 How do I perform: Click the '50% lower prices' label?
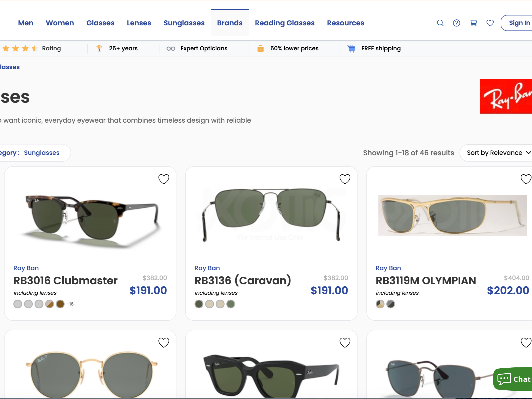tap(294, 48)
